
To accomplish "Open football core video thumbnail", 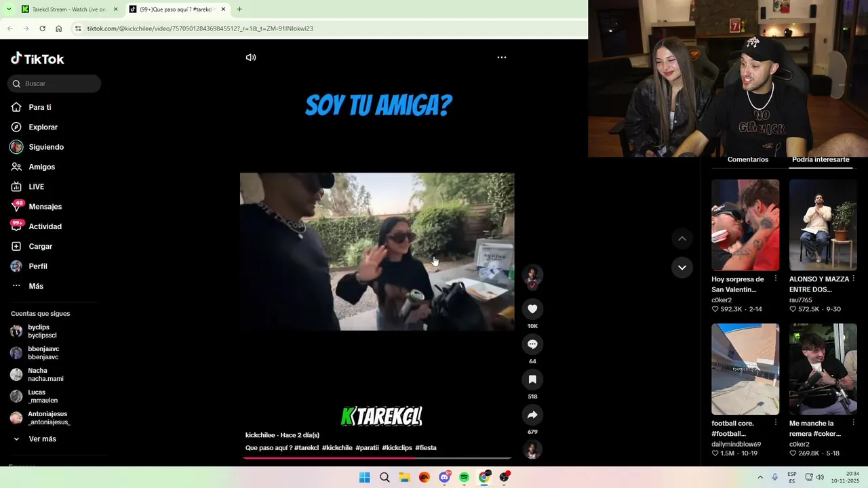I will 745,369.
